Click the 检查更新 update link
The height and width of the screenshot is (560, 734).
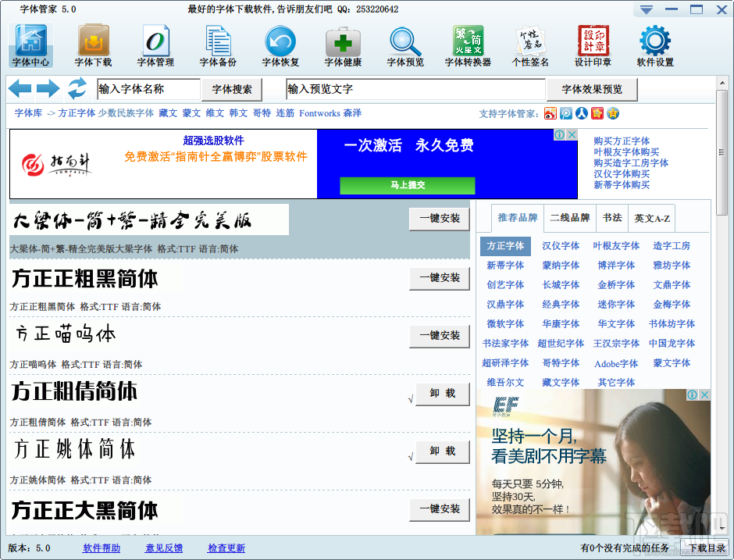point(226,548)
